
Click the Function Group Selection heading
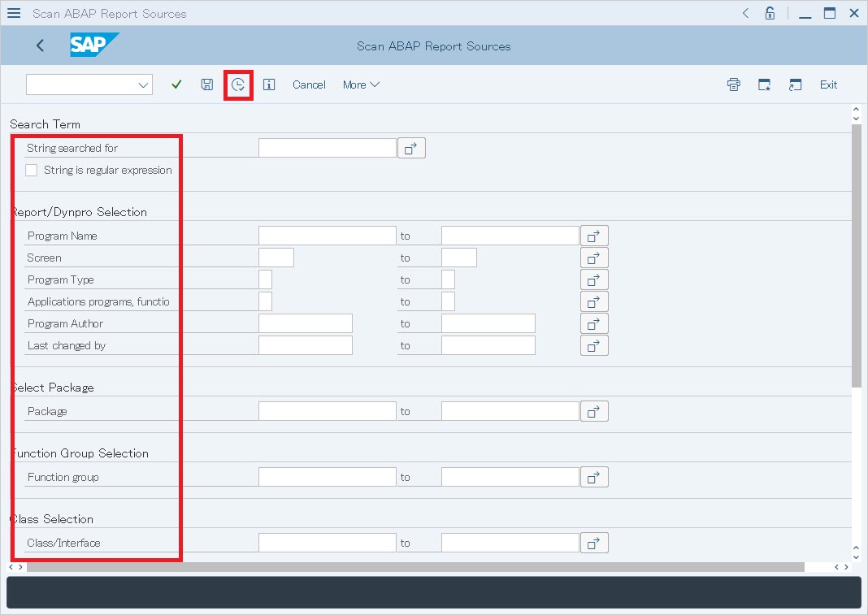click(x=80, y=453)
